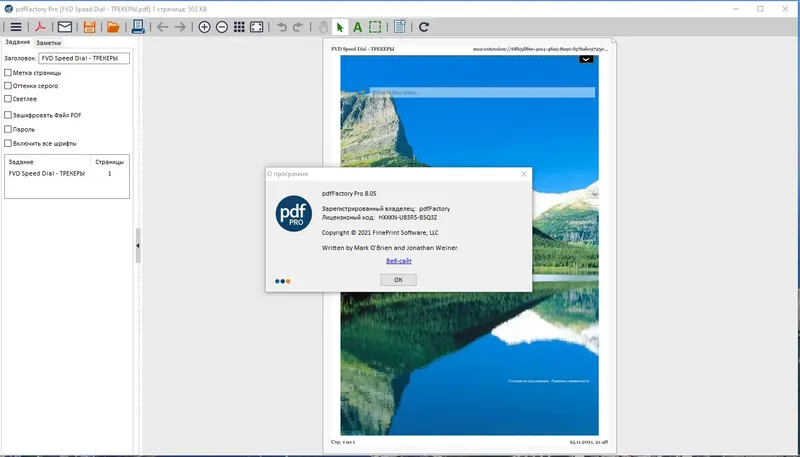The width and height of the screenshot is (800, 457).
Task: Send the PDF via the envelope email icon
Action: [x=64, y=27]
